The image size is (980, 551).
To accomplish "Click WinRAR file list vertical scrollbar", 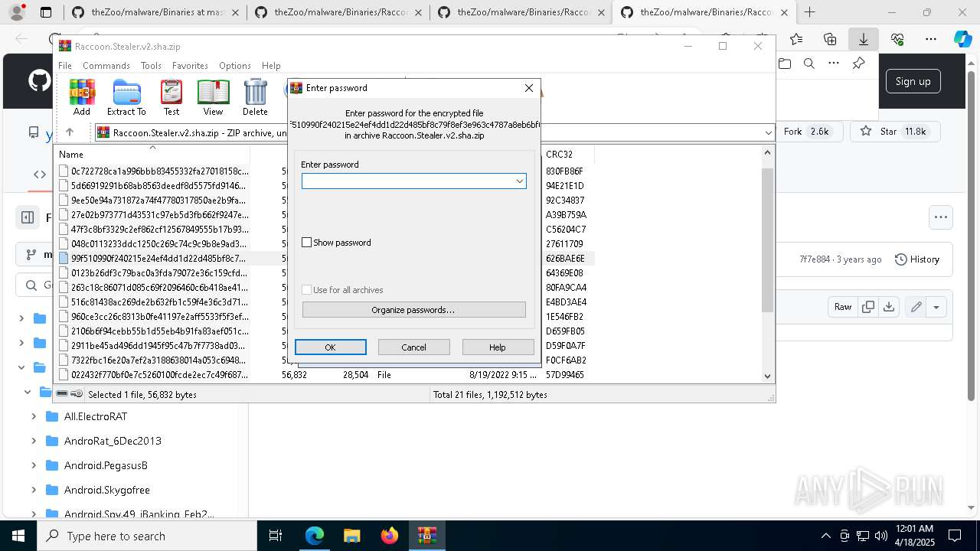I will (768, 239).
